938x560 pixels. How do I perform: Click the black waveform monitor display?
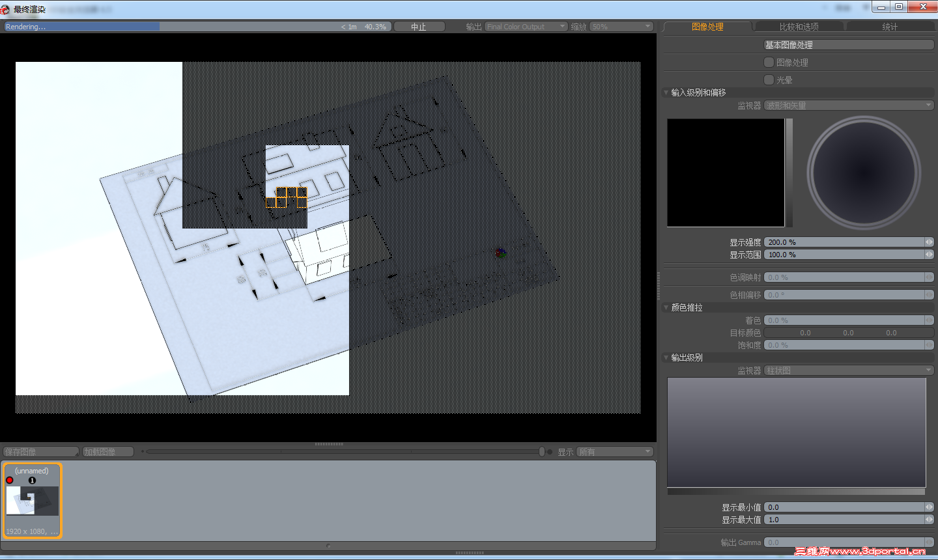726,173
